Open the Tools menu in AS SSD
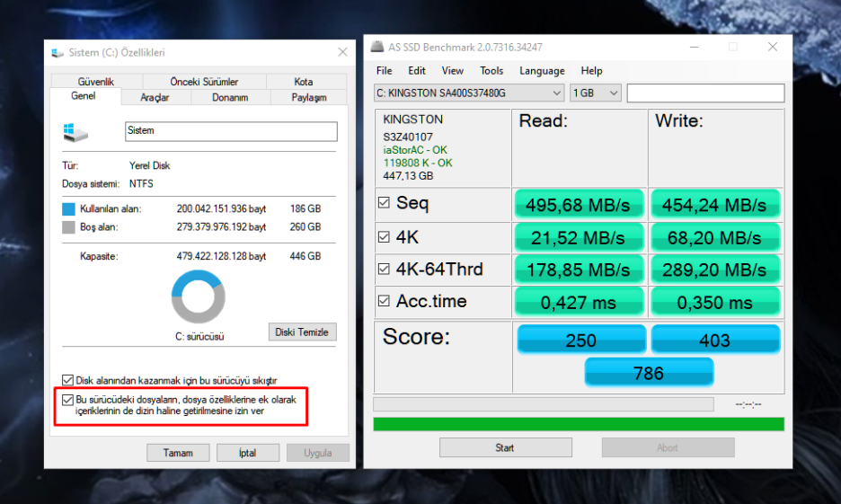This screenshot has height=504, width=841. click(x=491, y=71)
